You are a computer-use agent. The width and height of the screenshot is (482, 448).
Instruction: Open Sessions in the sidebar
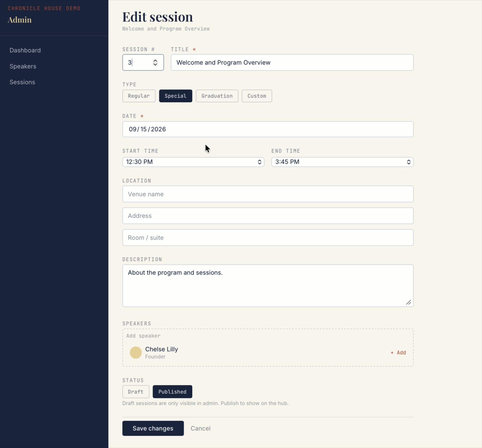click(22, 82)
